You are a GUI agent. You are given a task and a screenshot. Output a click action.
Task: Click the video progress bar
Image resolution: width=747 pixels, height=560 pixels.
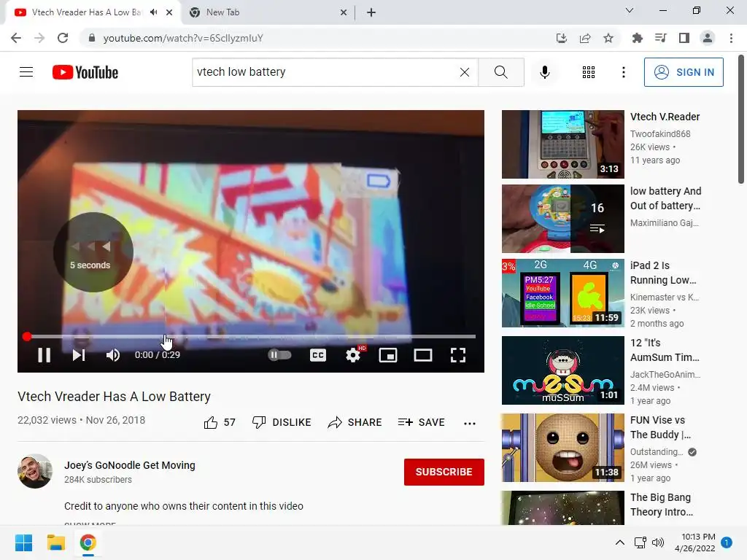point(251,337)
